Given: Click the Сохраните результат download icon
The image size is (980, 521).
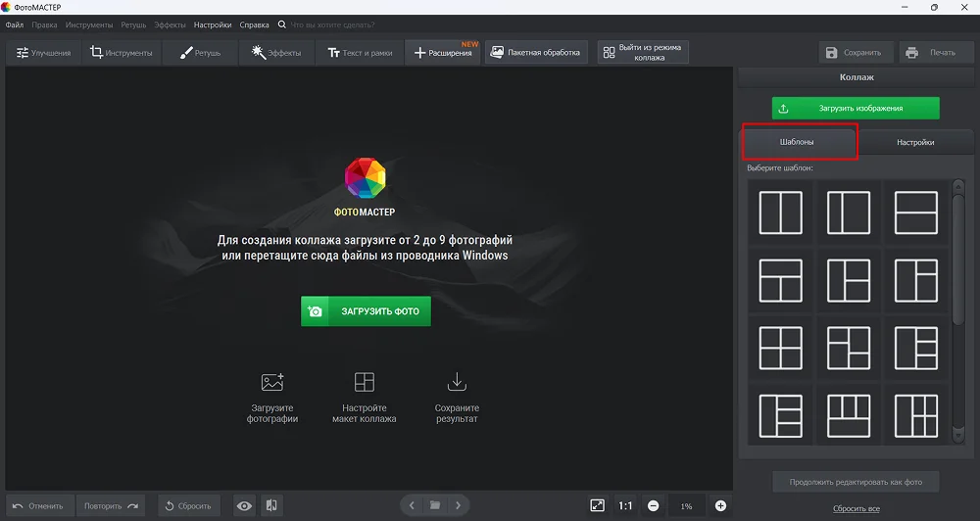Looking at the screenshot, I should coord(457,382).
